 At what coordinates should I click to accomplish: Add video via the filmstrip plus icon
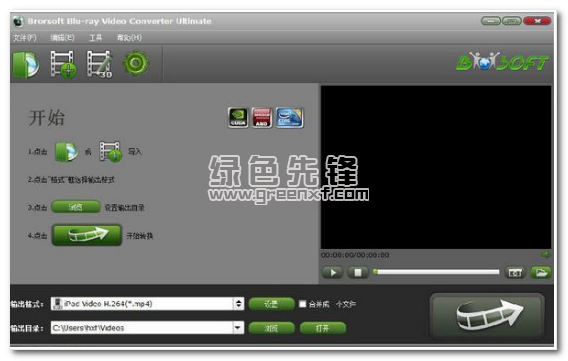click(63, 64)
